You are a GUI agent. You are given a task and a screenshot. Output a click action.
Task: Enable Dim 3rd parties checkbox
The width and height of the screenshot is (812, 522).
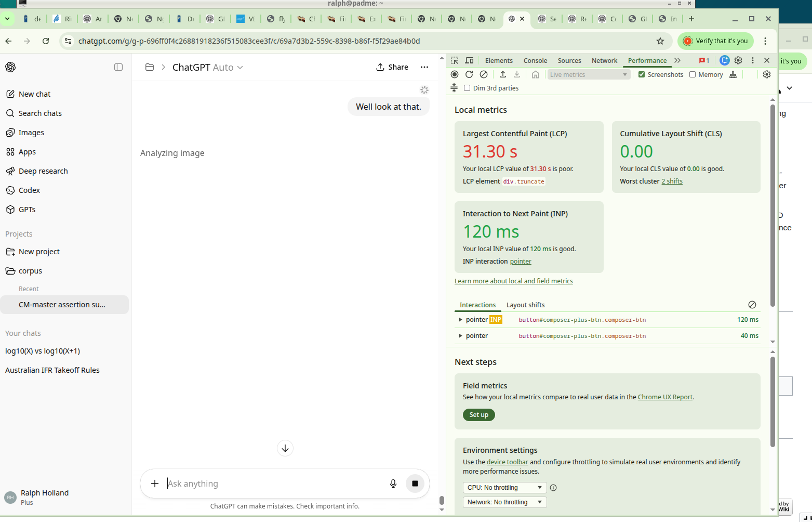467,88
